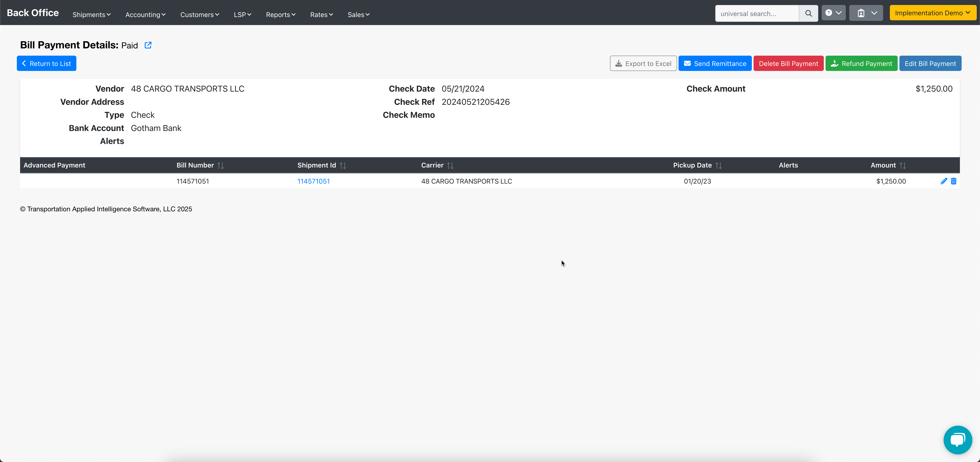Viewport: 980px width, 462px height.
Task: Click carrier cell 48 CARGO TRANSPORTS LLC in table
Action: (x=466, y=181)
